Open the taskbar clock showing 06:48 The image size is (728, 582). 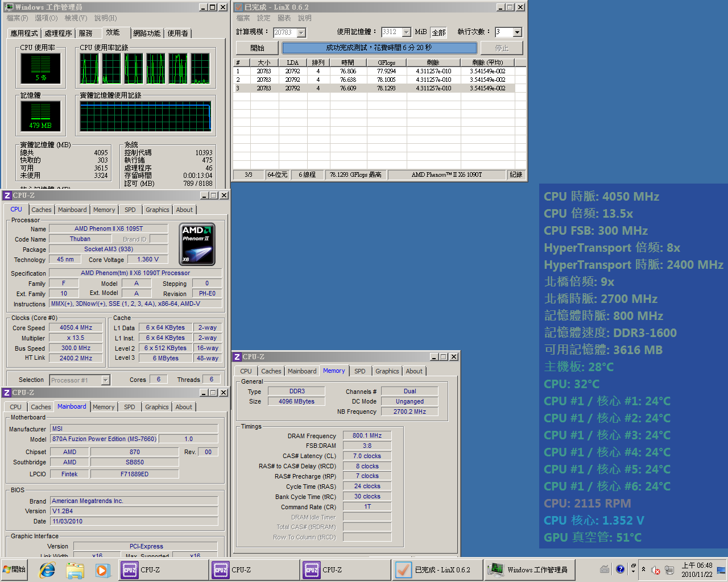click(697, 569)
